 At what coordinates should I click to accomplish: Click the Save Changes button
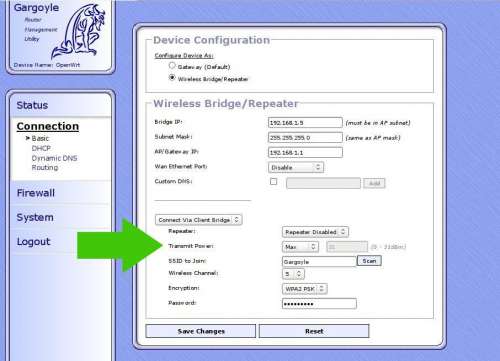pyautogui.click(x=201, y=331)
